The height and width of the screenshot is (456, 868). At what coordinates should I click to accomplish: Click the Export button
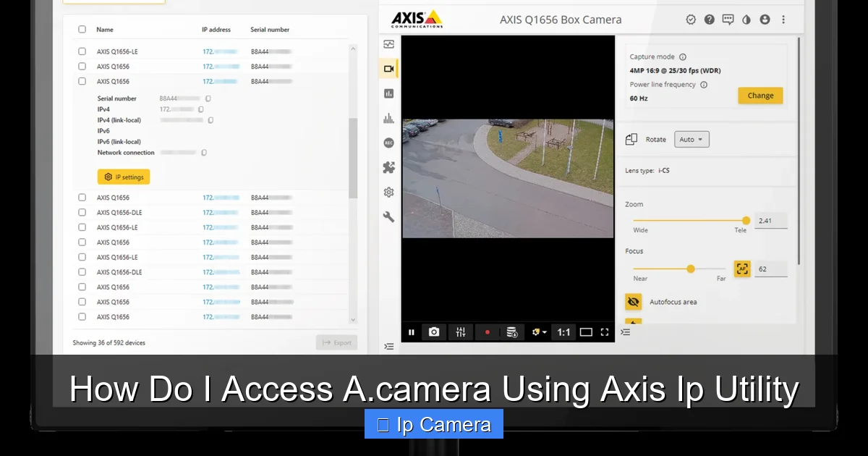336,342
